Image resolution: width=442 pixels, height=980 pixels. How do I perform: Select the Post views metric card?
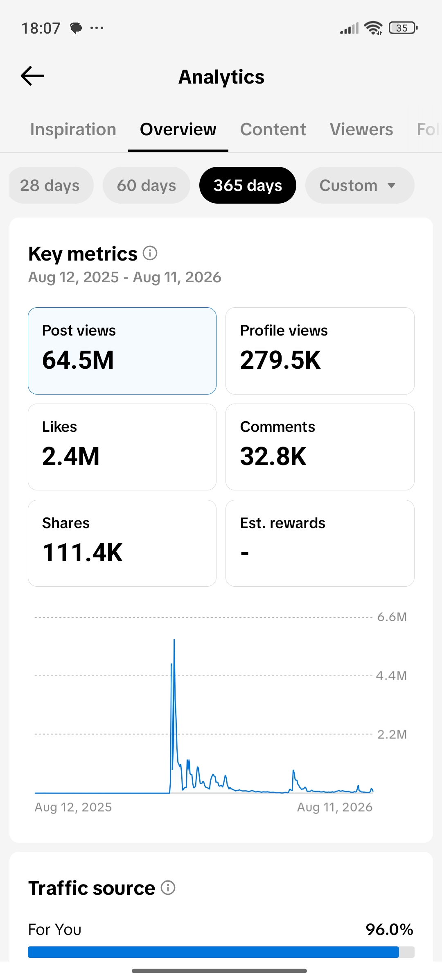[122, 351]
